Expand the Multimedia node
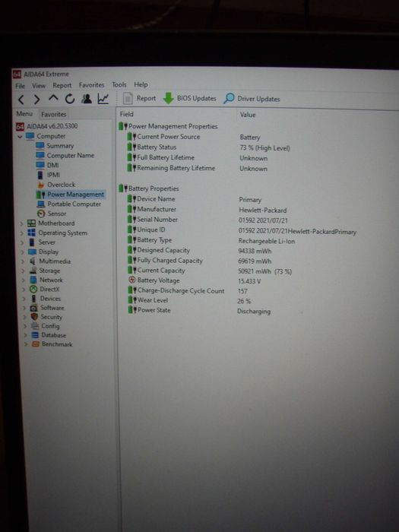The image size is (399, 532). tap(23, 261)
